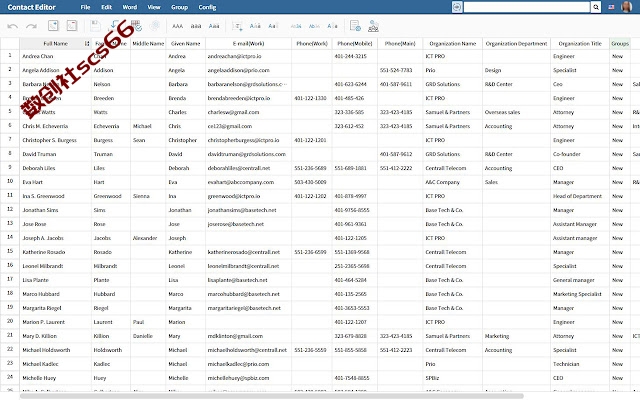Click the redo arrow icon

(31, 27)
